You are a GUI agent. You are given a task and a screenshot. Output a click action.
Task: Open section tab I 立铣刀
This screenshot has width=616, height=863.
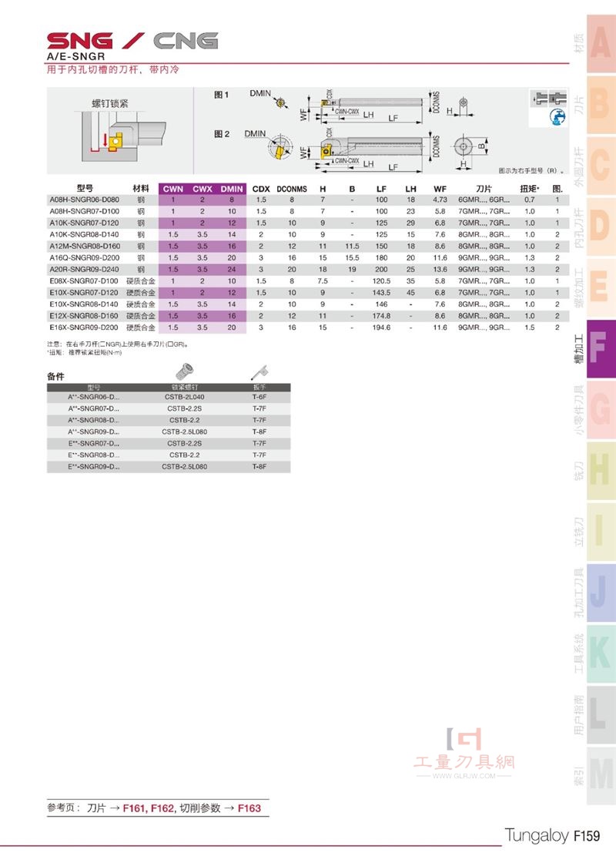[600, 532]
